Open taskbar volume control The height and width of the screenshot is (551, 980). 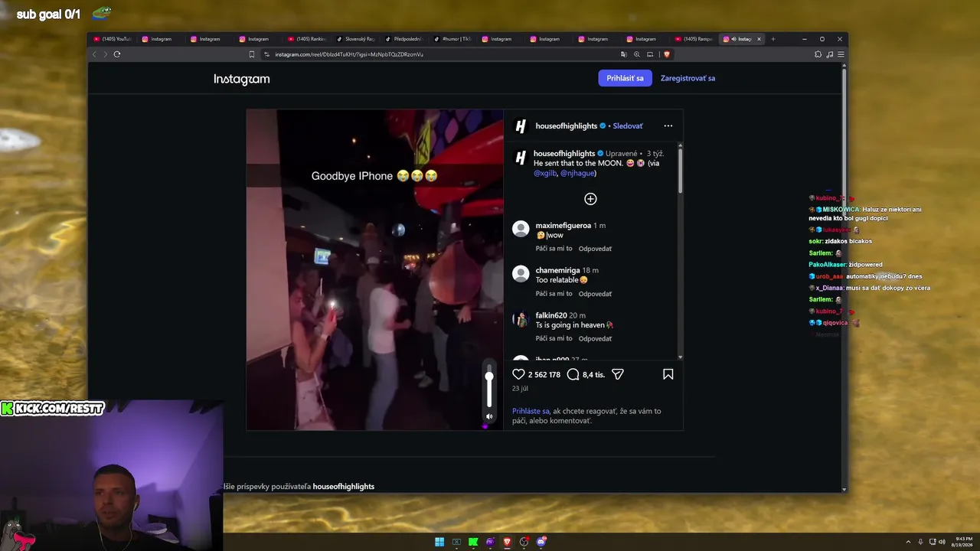click(x=942, y=542)
